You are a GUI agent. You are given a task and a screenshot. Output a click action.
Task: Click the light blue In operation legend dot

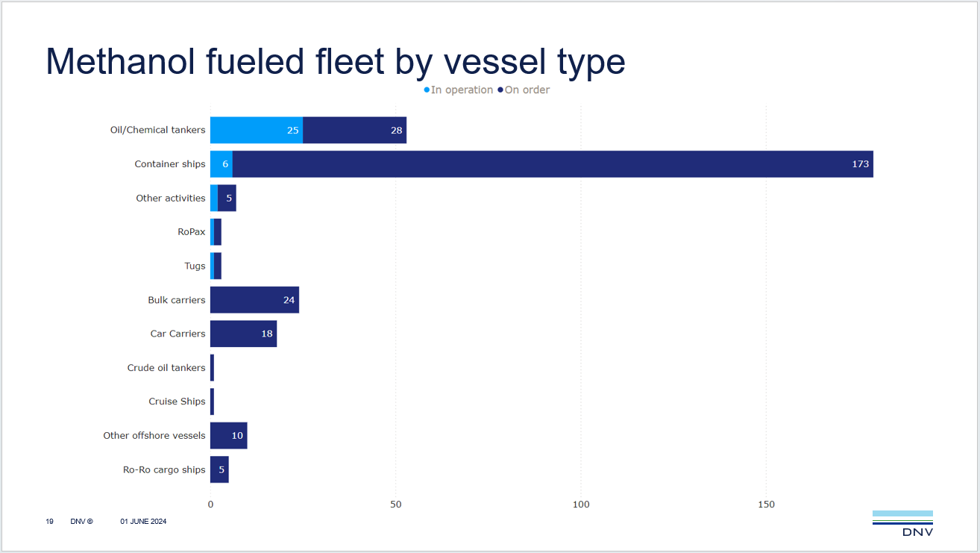click(x=427, y=90)
